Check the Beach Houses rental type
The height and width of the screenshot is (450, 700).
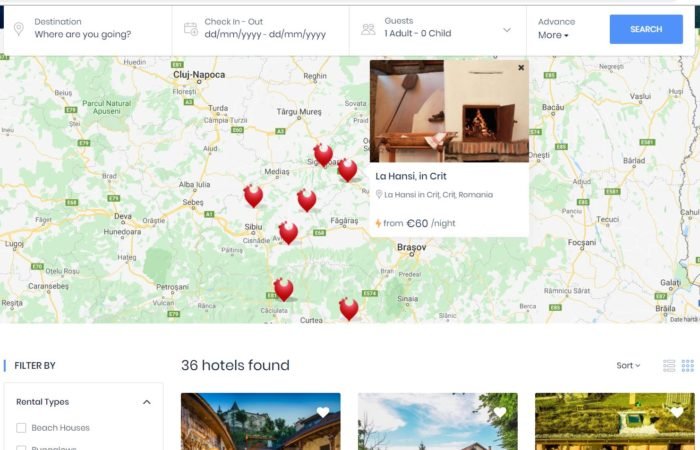click(x=21, y=428)
